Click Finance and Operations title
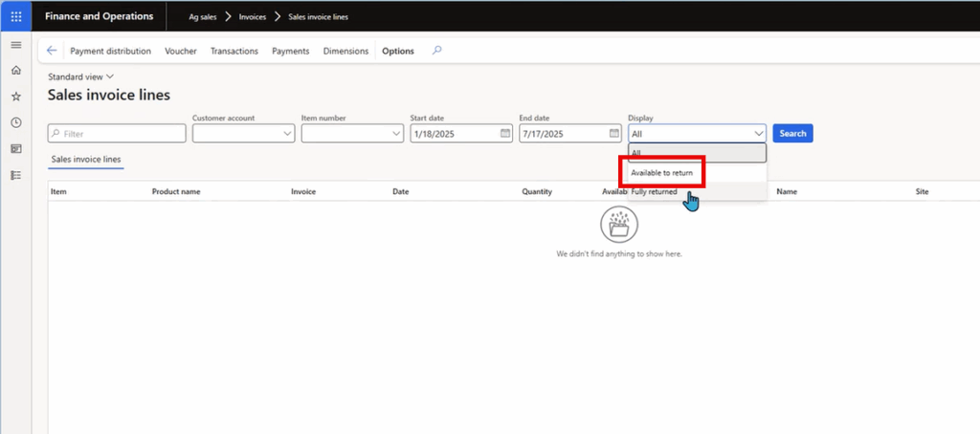This screenshot has height=434, width=980. click(x=99, y=16)
